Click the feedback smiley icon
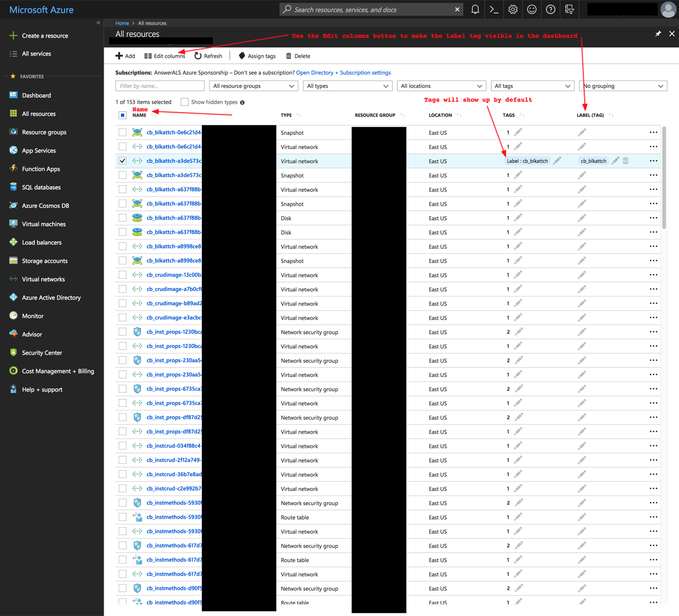The width and height of the screenshot is (679, 616). point(532,10)
